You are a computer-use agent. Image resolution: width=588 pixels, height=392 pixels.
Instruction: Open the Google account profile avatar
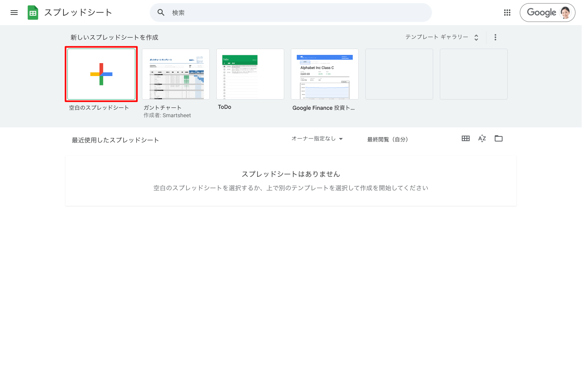pyautogui.click(x=565, y=13)
